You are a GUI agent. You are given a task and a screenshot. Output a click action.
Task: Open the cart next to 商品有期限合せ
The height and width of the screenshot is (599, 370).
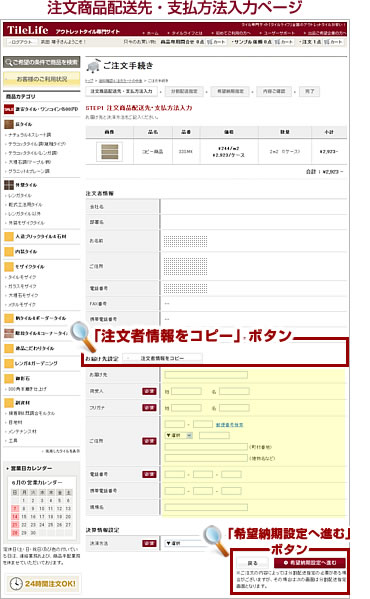tap(216, 42)
